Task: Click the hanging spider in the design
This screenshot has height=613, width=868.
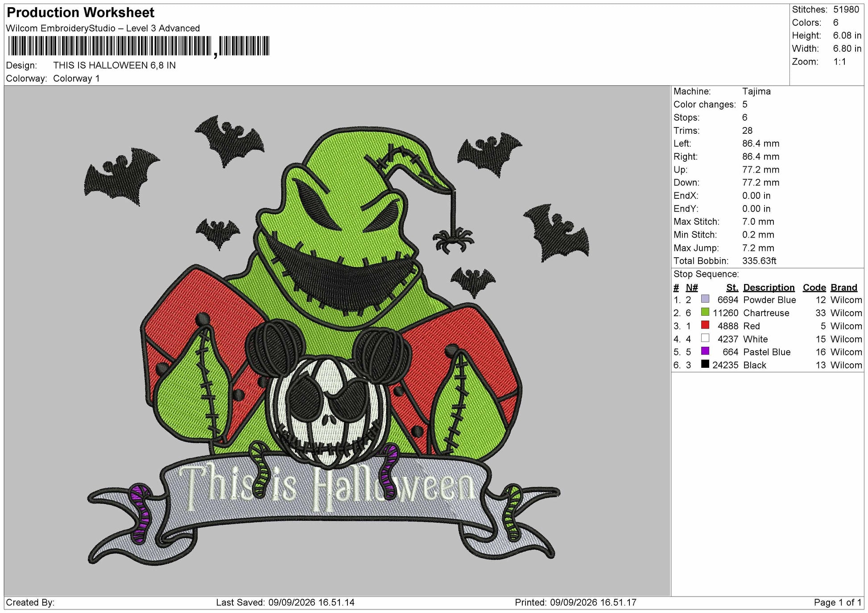Action: [x=453, y=240]
